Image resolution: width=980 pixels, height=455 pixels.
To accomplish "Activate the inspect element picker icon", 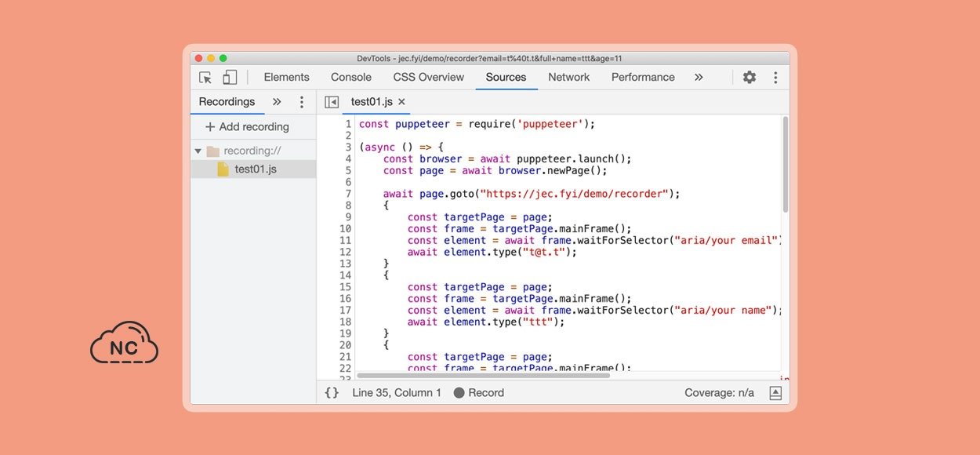I will pos(205,77).
